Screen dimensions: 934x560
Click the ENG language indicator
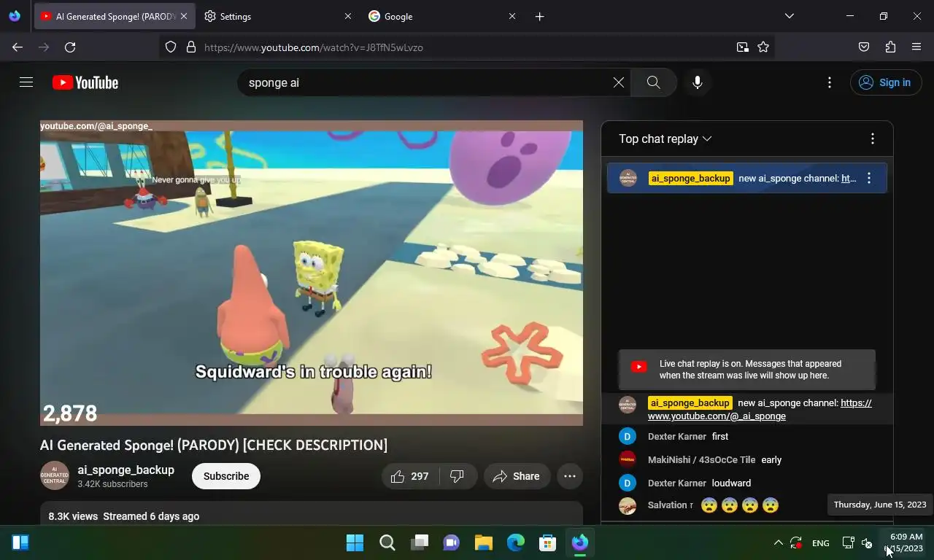click(821, 543)
